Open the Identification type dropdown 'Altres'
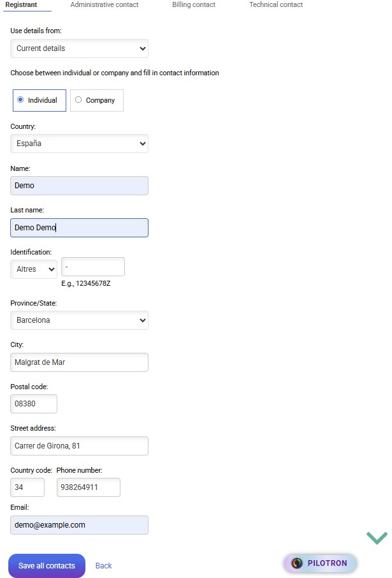 click(34, 269)
